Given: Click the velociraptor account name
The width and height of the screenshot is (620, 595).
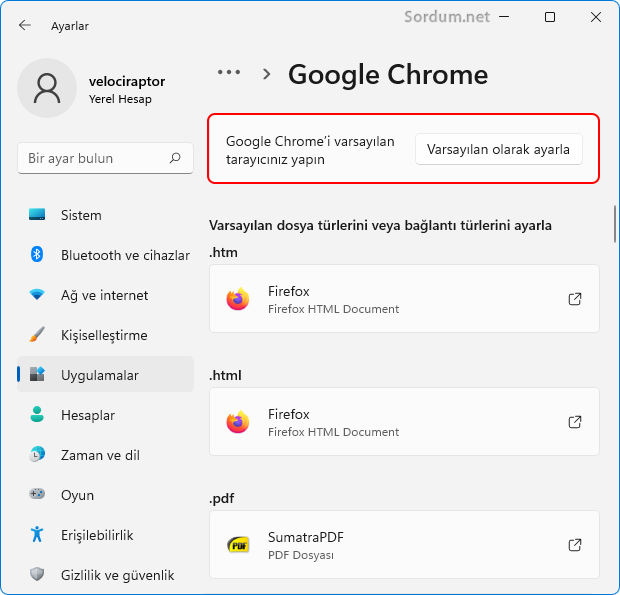Looking at the screenshot, I should click(127, 81).
